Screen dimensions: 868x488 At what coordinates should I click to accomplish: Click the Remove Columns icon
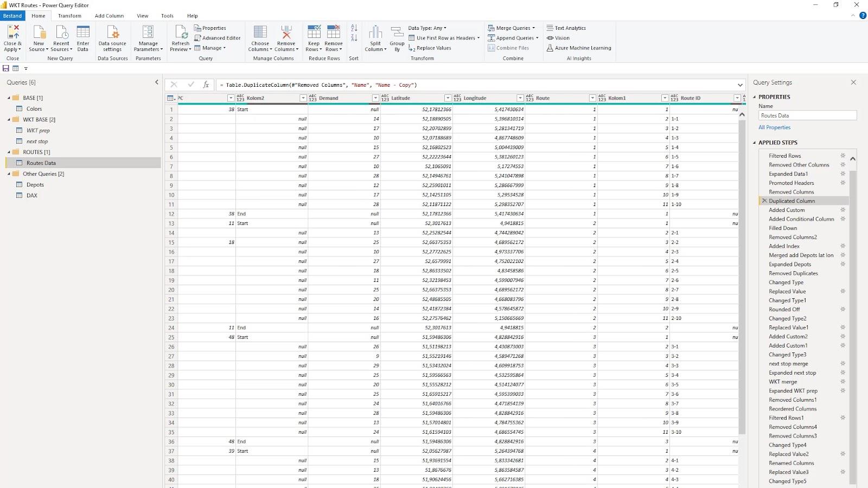[286, 31]
